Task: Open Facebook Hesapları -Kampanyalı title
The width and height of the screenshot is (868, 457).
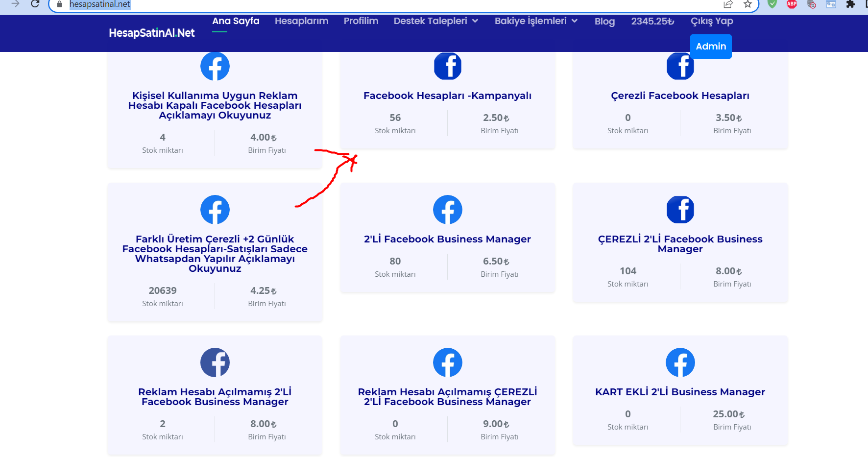Action: [448, 96]
